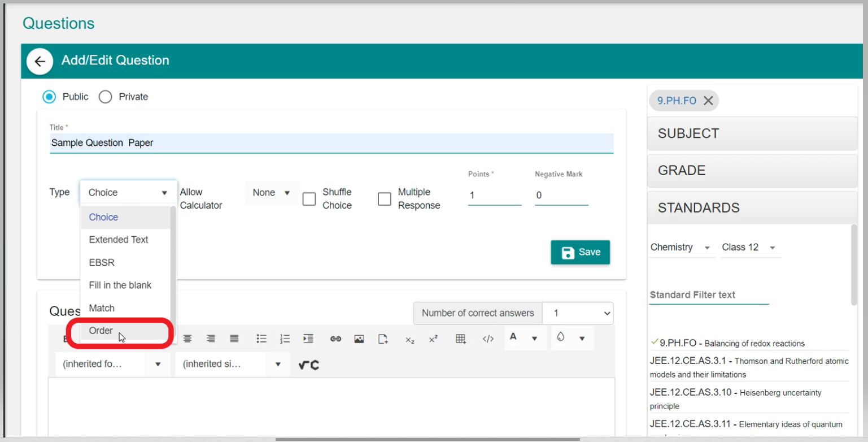View HTML source code
868x442 pixels.
pyautogui.click(x=488, y=339)
